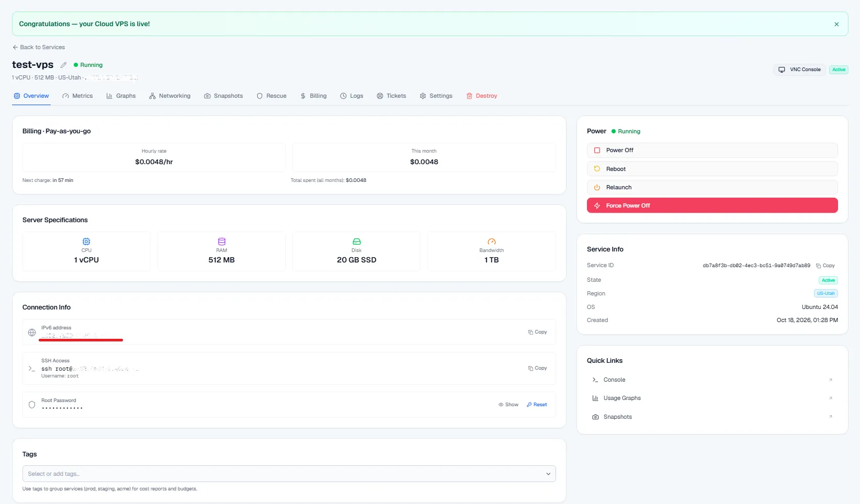Open Console quick link
This screenshot has width=860, height=504.
click(712, 380)
